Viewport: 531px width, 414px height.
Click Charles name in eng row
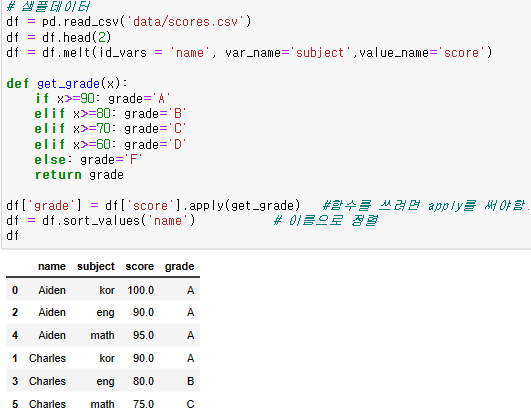(47, 381)
